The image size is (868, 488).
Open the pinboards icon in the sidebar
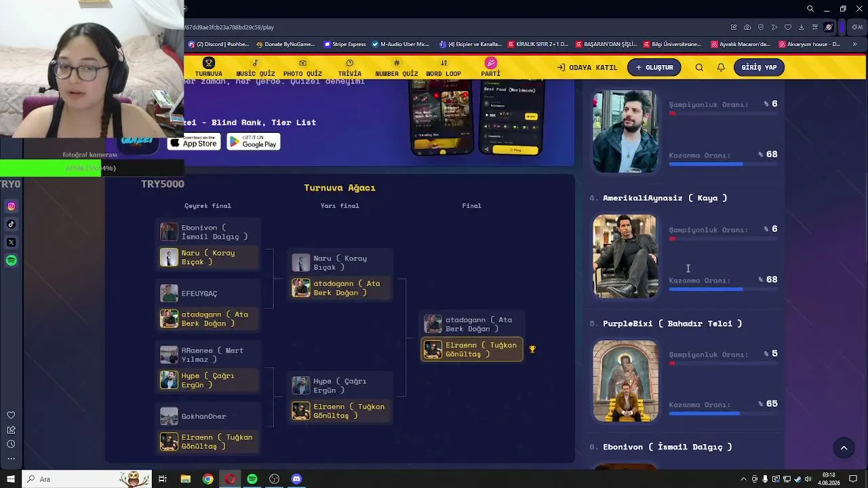pos(11,430)
